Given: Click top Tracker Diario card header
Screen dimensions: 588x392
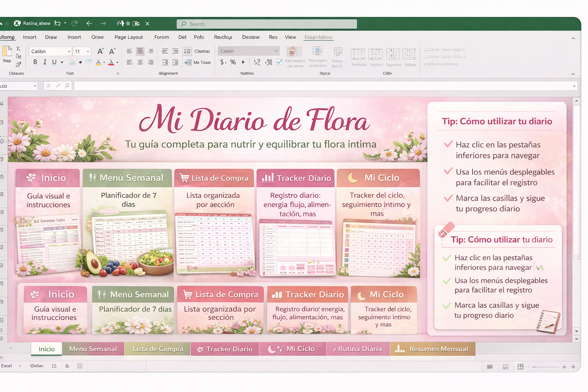Looking at the screenshot, I should (x=295, y=178).
